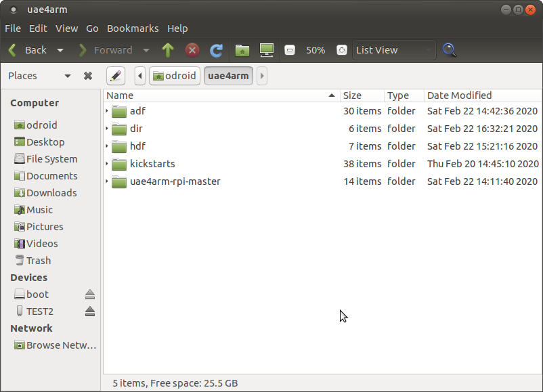Open the Computer location toolbar icon
The image size is (543, 392).
pyautogui.click(x=267, y=50)
